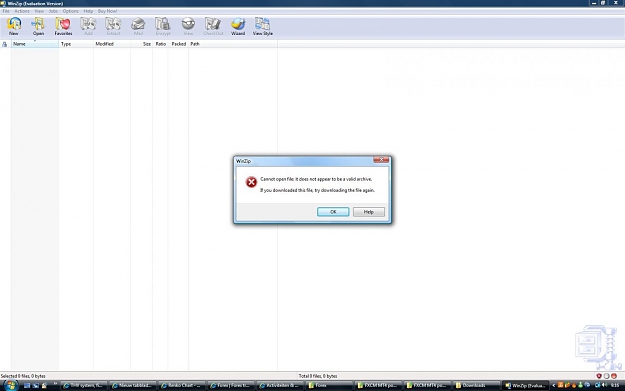The image size is (625, 391).
Task: Open the Options menu
Action: [x=71, y=11]
